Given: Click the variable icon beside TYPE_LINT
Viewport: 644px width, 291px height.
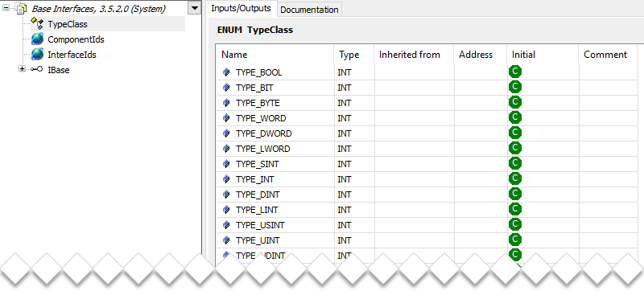Looking at the screenshot, I should pos(226,210).
